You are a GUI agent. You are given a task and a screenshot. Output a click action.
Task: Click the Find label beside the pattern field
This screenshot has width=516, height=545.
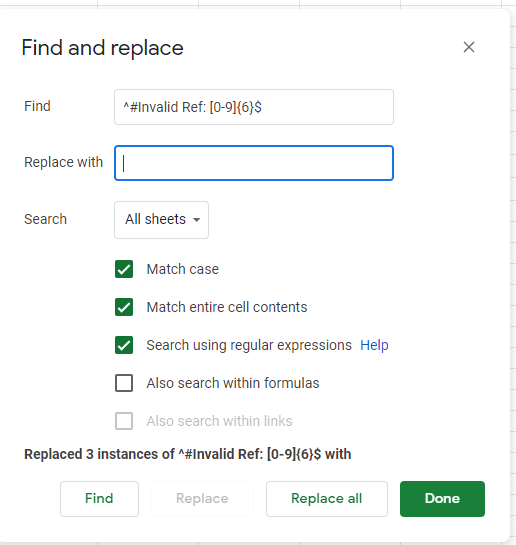pyautogui.click(x=37, y=106)
